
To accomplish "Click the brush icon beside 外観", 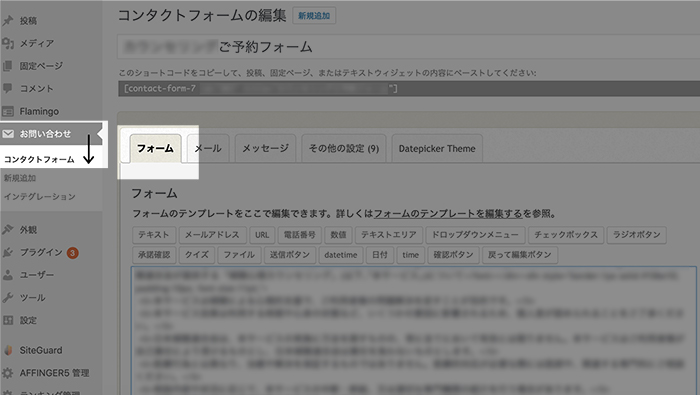I will 8,229.
